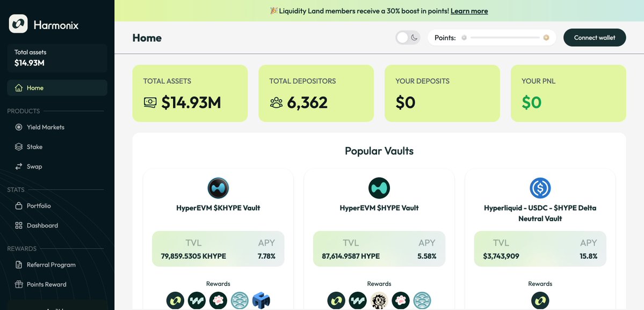
Task: Click the sidebar Total assets $14.93M box
Action: point(57,58)
